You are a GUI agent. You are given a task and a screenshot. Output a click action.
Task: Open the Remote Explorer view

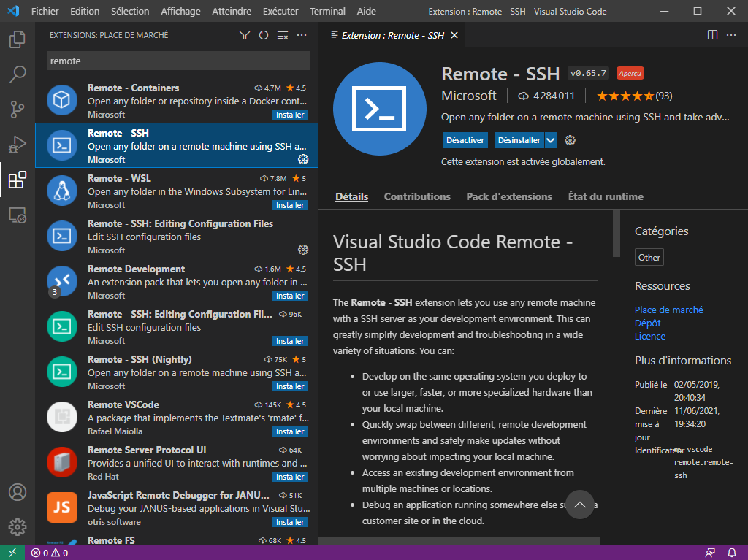coord(18,215)
